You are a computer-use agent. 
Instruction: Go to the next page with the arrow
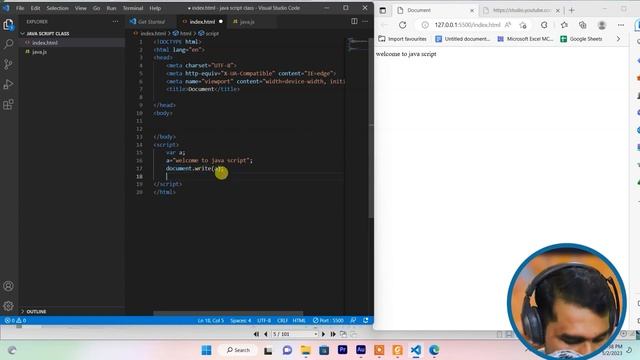point(323,334)
